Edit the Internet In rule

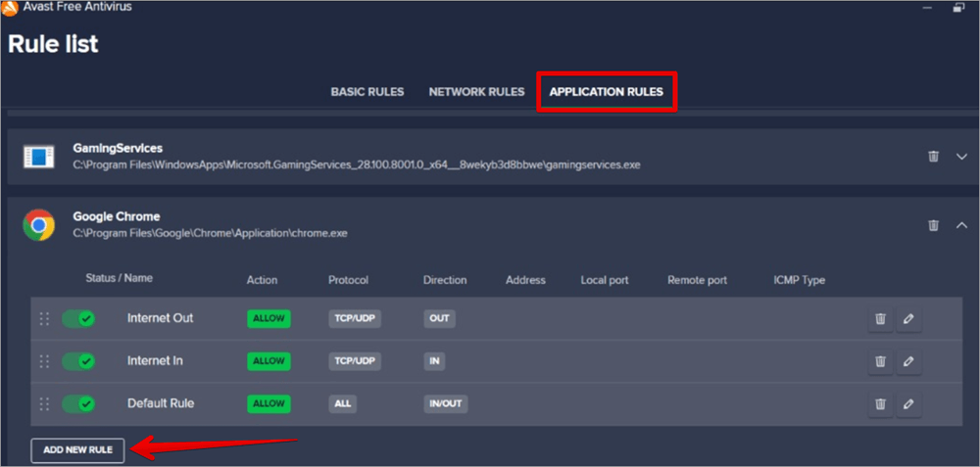pyautogui.click(x=908, y=361)
